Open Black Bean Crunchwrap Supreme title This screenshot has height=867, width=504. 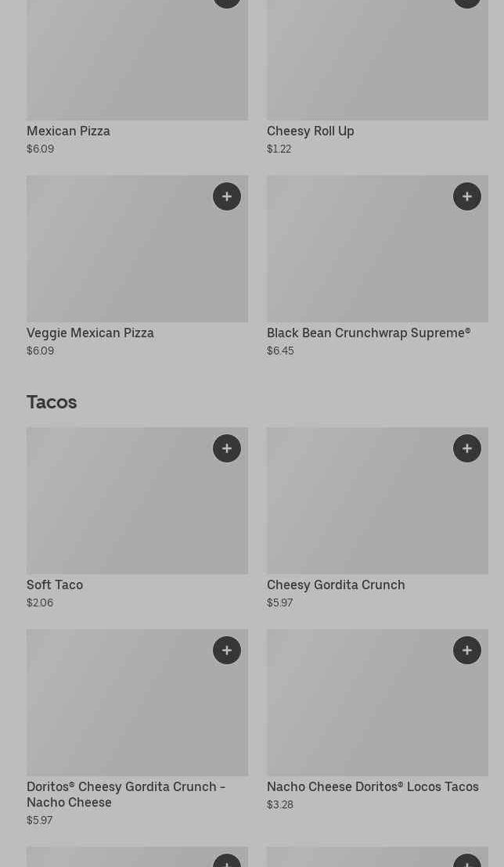(368, 333)
